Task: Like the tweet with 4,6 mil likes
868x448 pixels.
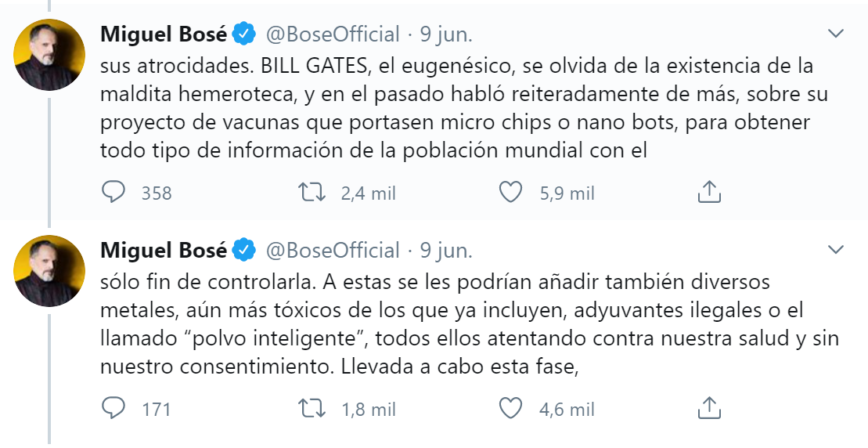Action: 511,408
